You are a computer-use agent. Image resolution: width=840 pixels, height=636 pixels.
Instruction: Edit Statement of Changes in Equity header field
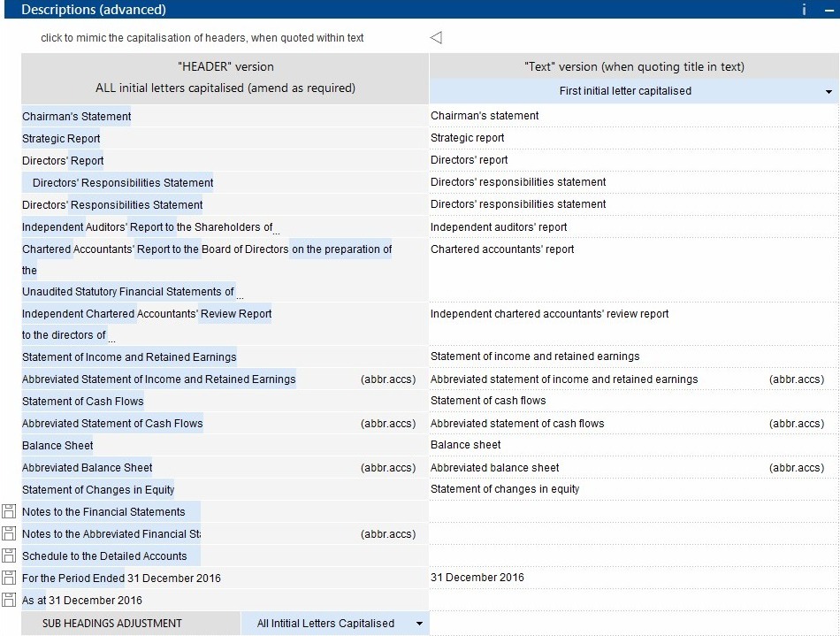98,490
